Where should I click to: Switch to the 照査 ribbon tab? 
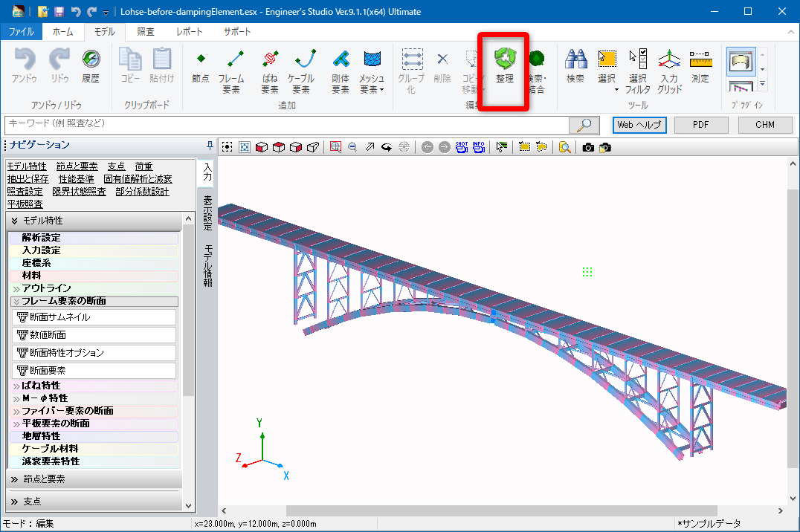(146, 32)
